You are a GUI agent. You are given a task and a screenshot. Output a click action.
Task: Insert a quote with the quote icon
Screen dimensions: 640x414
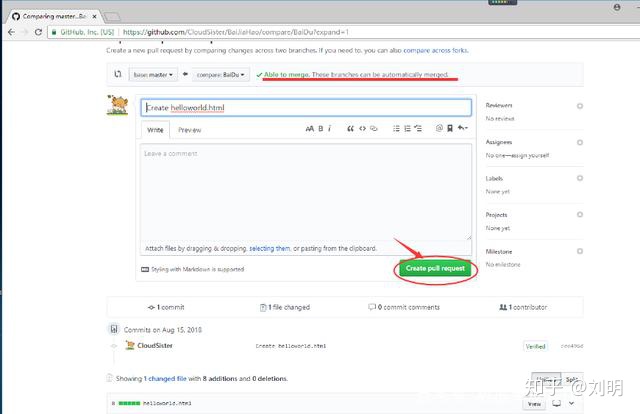coord(350,129)
